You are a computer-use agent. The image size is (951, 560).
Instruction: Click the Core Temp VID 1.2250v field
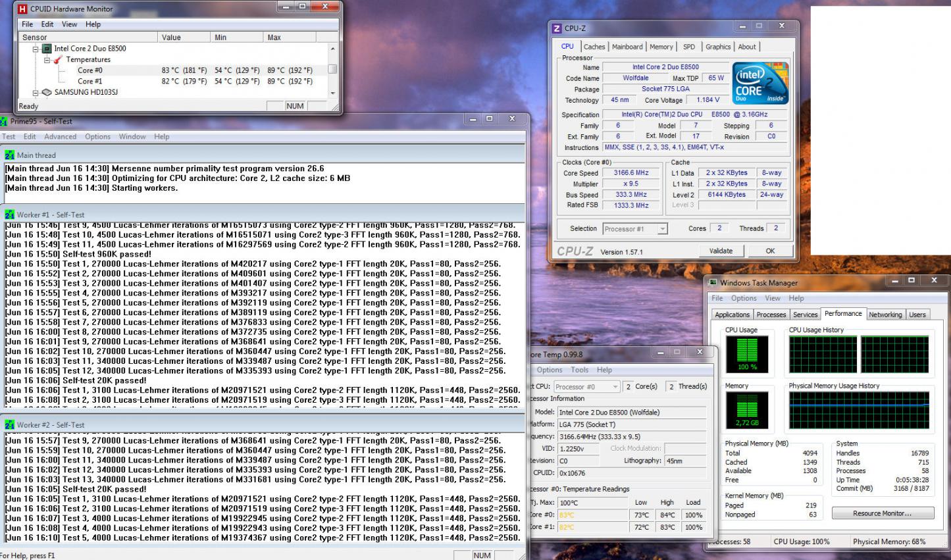(579, 448)
